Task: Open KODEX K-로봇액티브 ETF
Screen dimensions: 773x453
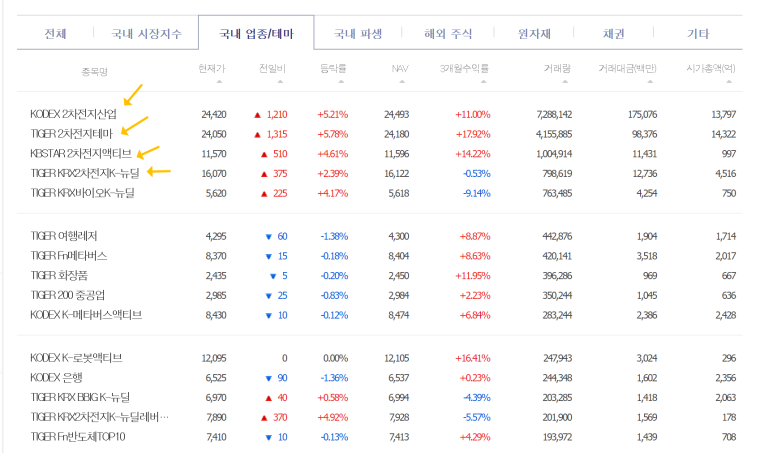Action: pyautogui.click(x=76, y=358)
